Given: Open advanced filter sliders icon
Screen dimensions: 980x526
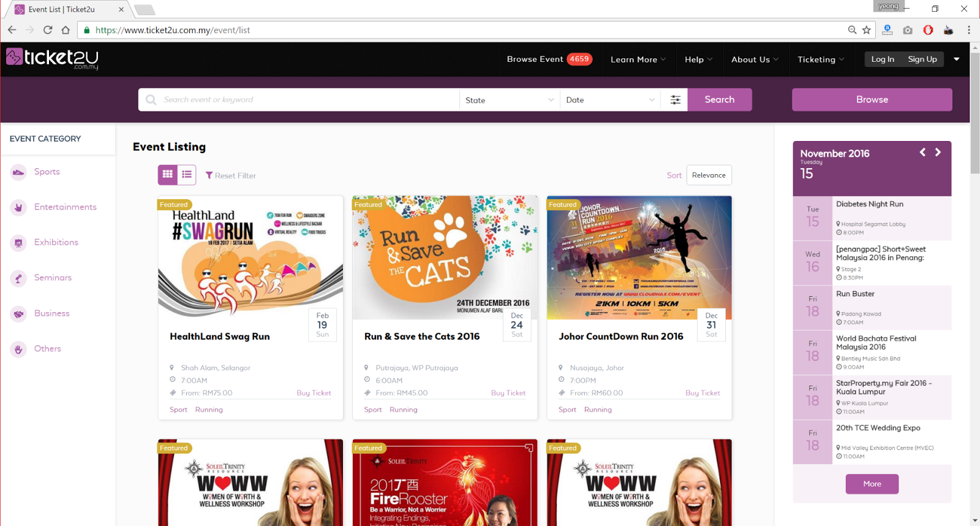Looking at the screenshot, I should click(675, 100).
